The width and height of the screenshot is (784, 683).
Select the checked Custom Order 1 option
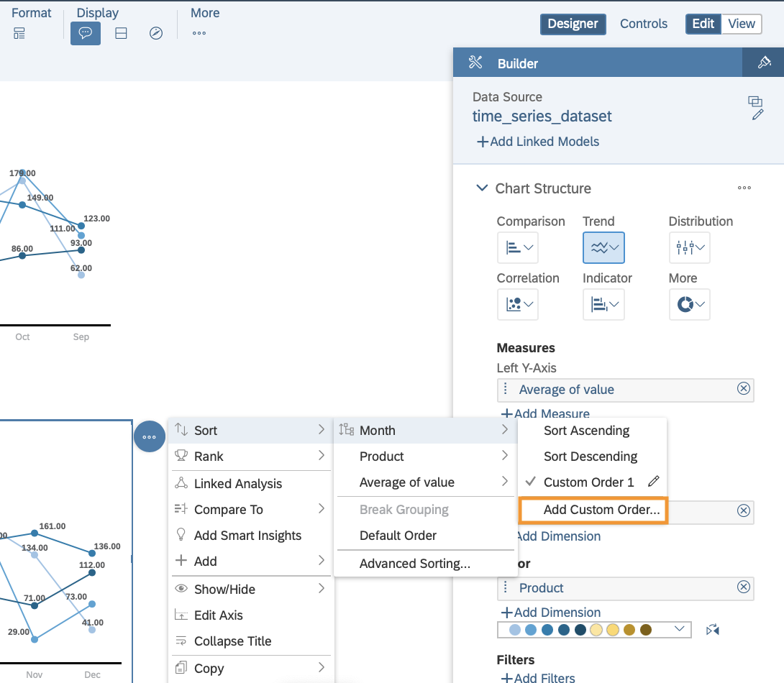[x=588, y=482]
